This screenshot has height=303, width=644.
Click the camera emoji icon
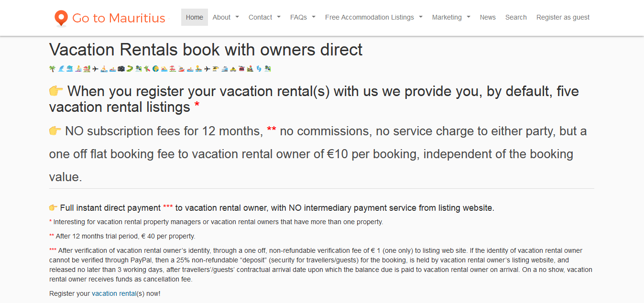coord(121,69)
